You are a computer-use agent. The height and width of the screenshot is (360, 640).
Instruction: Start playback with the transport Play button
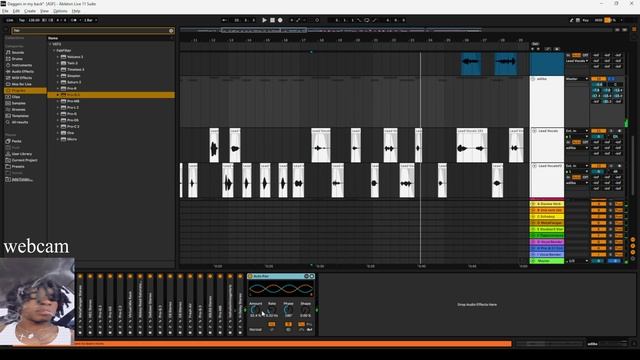[264, 20]
